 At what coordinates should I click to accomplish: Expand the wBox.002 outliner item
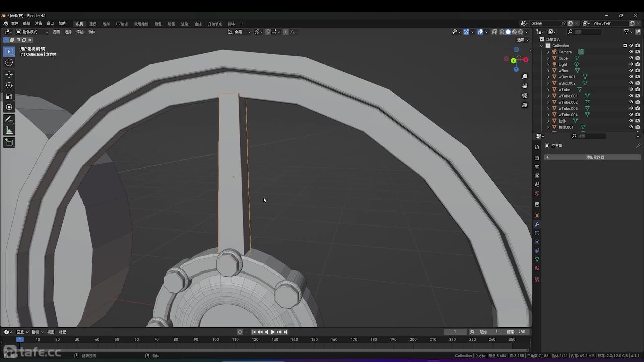[x=548, y=83]
